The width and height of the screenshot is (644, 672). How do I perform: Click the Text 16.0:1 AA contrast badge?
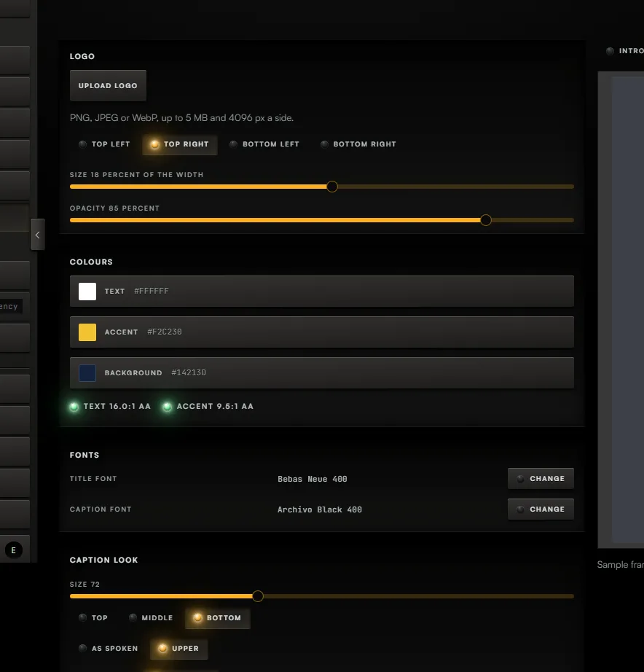[110, 406]
